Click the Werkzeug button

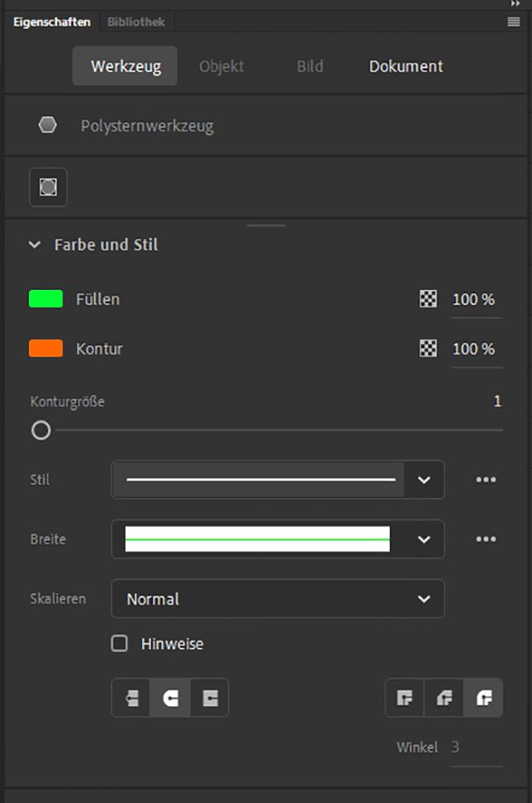click(126, 67)
